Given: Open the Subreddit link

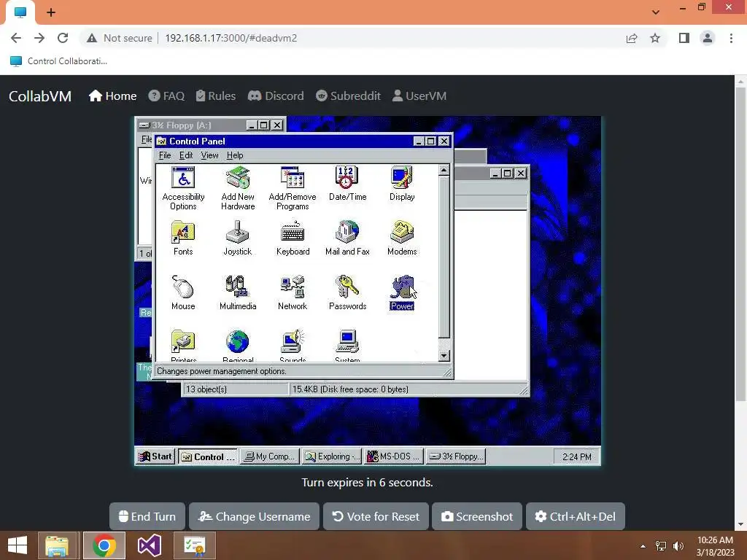Looking at the screenshot, I should tap(348, 96).
